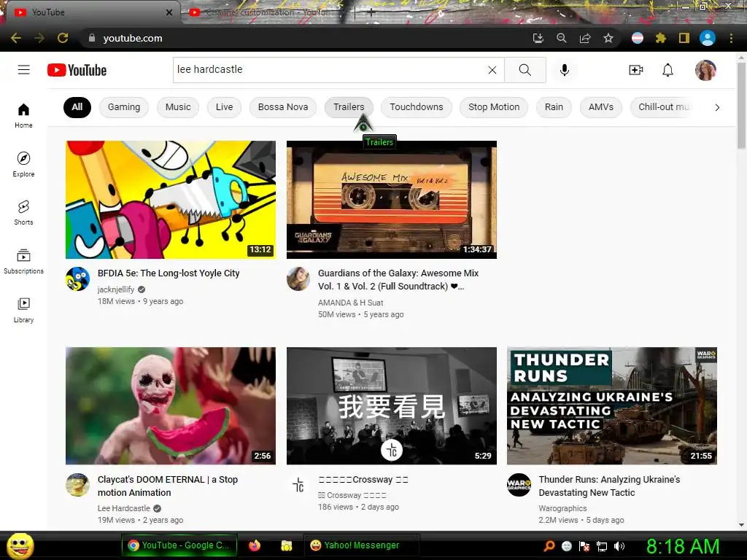Screen dimensions: 747x560
Task: Click the Chrome profile avatar
Action: [708, 38]
